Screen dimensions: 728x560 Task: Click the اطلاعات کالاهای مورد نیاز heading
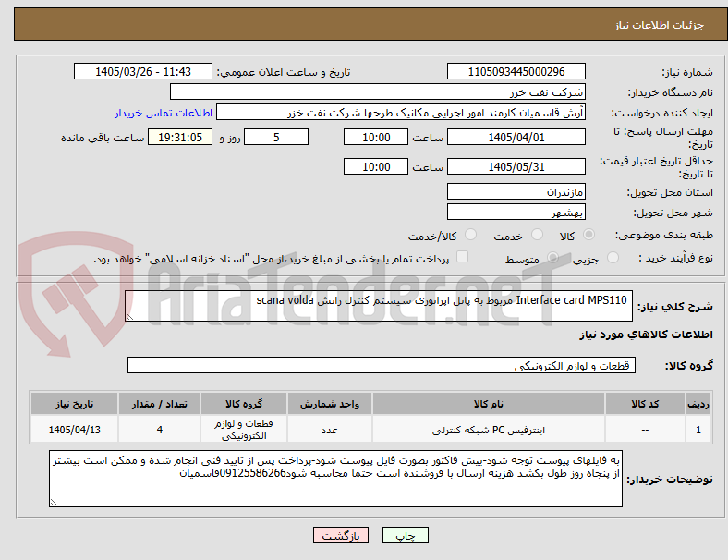(646, 335)
